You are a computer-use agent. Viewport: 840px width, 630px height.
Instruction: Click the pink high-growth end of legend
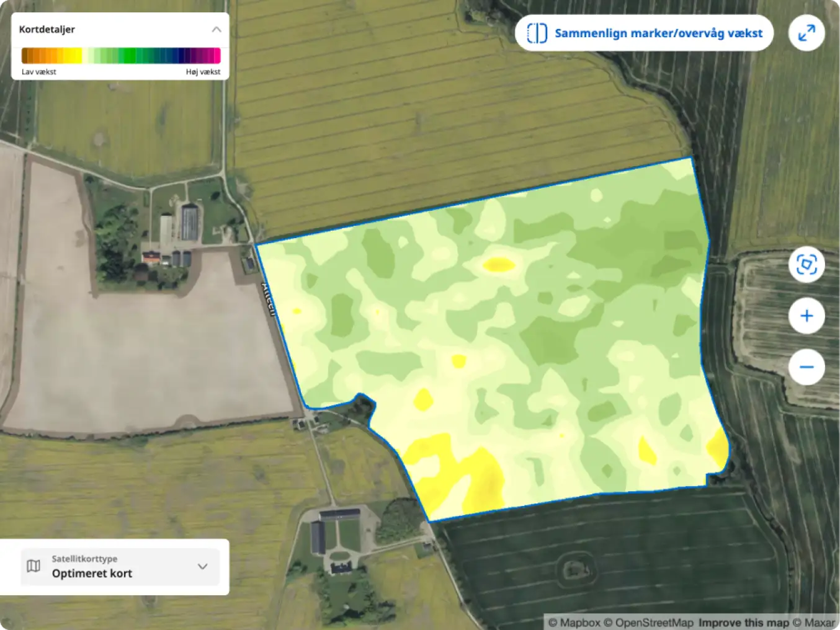(x=215, y=56)
